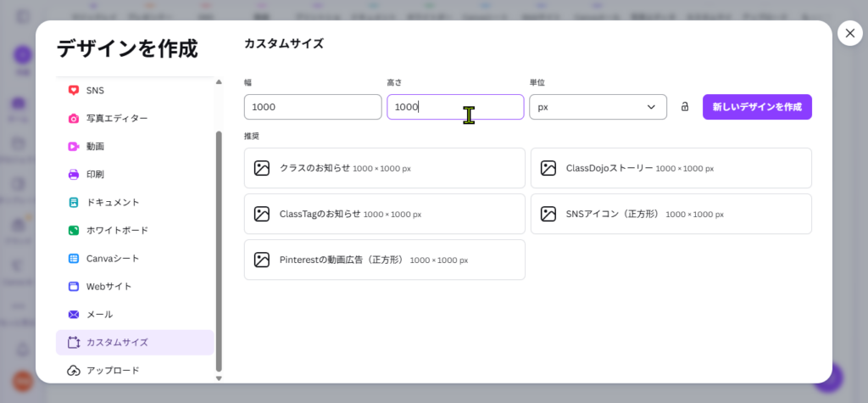Click the whiteboard category icon
This screenshot has width=868, height=403.
point(74,230)
